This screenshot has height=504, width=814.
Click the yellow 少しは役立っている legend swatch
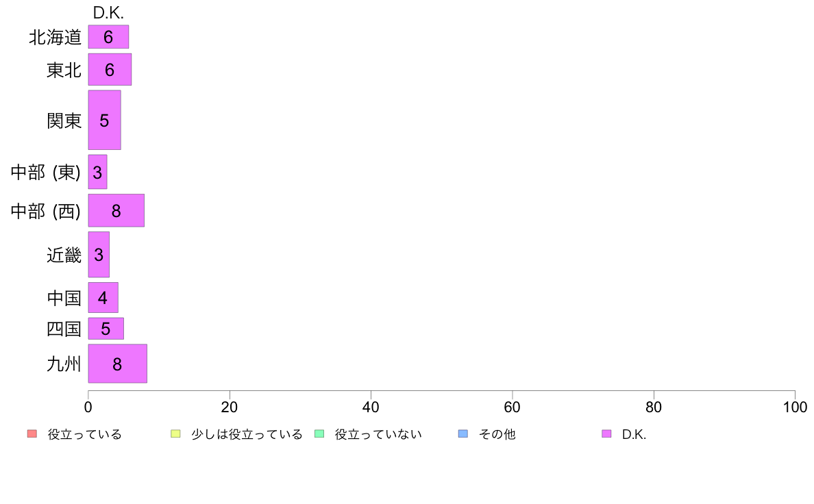pos(175,434)
